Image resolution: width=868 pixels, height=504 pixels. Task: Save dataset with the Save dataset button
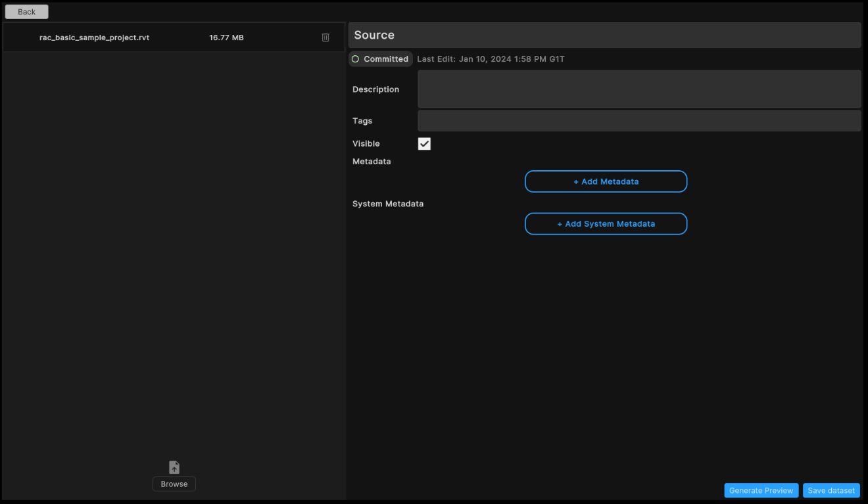tap(831, 490)
